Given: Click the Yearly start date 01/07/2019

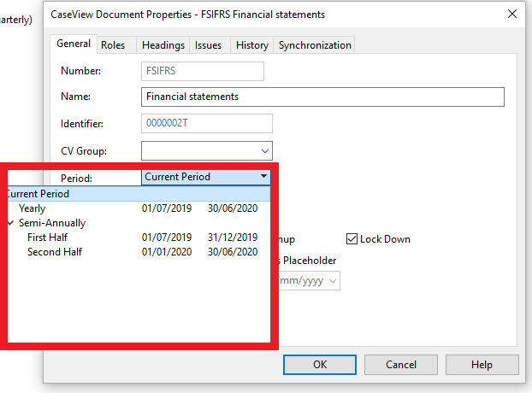Looking at the screenshot, I should point(167,208).
